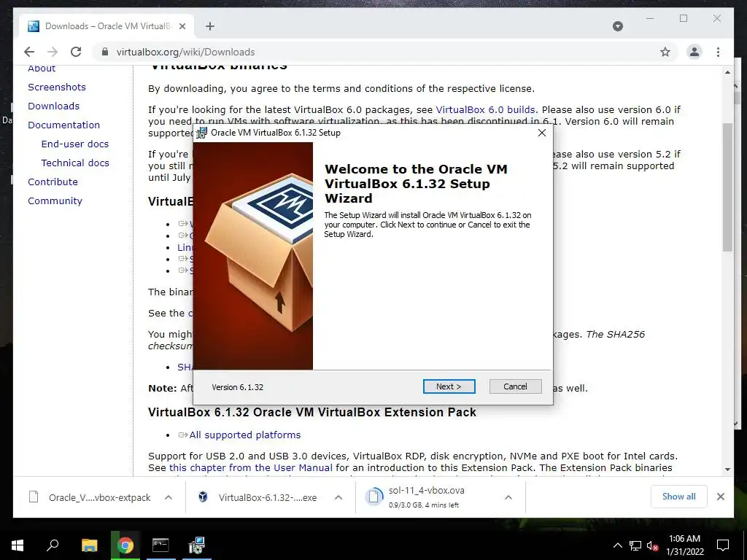Screen dimensions: 747x560
Task: Expand options for sol-11_4-vbox.ova download
Action: 508,497
